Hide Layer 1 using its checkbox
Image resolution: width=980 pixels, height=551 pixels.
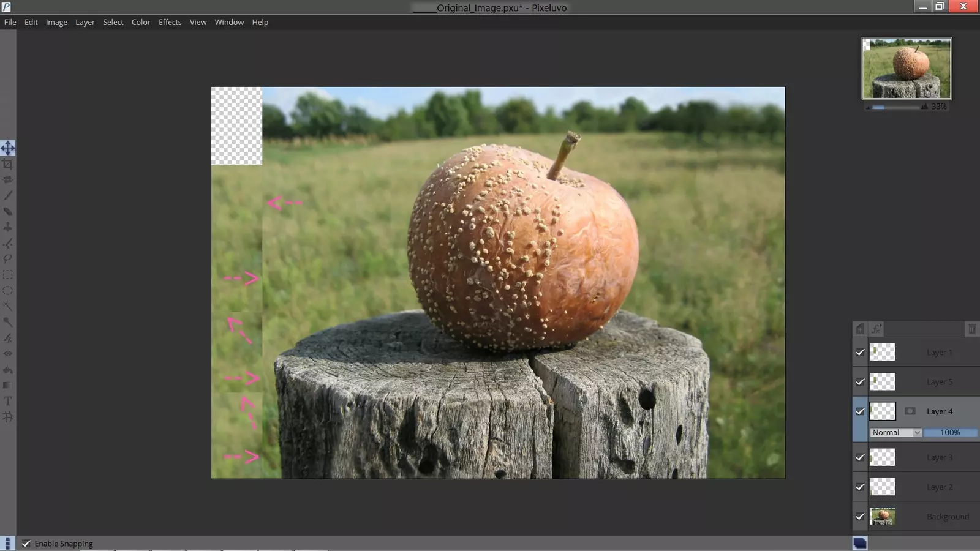coord(860,353)
